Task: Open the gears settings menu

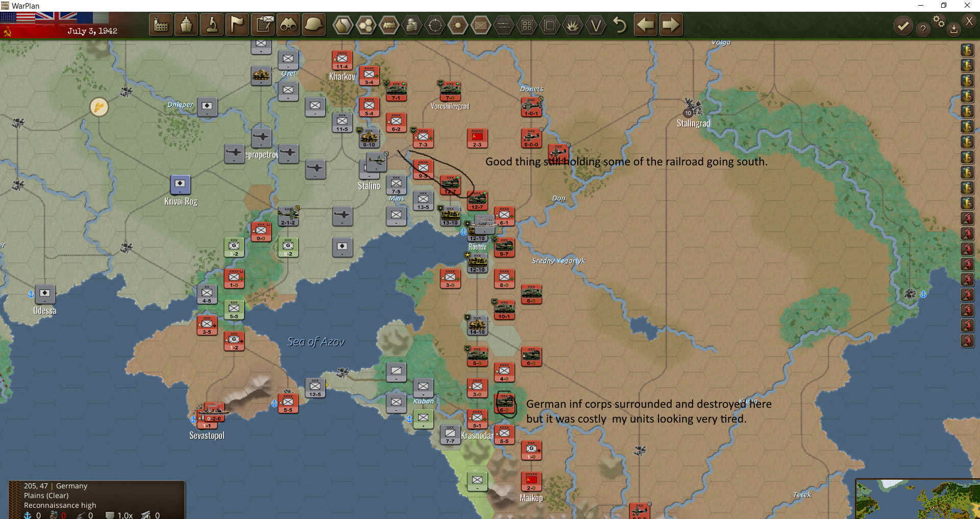Action: [x=939, y=21]
